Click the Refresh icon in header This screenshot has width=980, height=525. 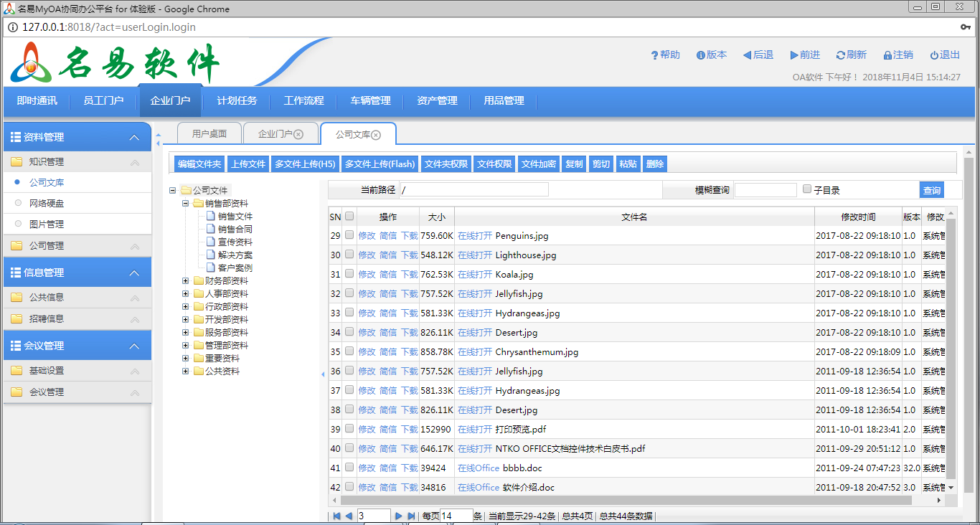(x=840, y=55)
